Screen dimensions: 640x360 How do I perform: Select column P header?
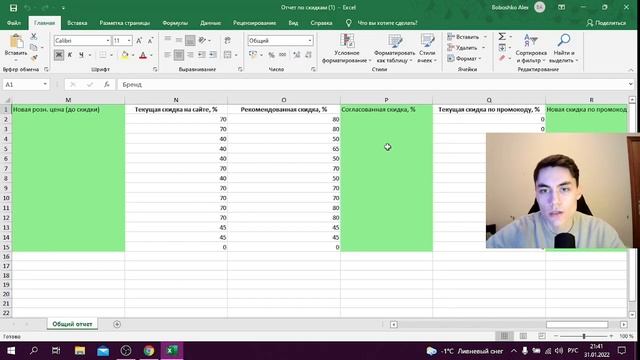[386, 100]
